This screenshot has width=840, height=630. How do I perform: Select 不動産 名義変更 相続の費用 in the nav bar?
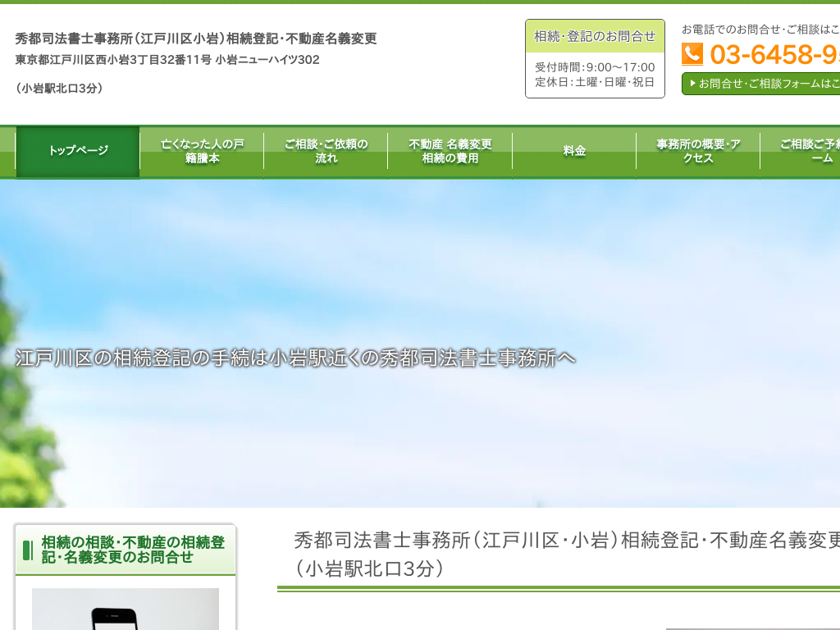[x=450, y=151]
